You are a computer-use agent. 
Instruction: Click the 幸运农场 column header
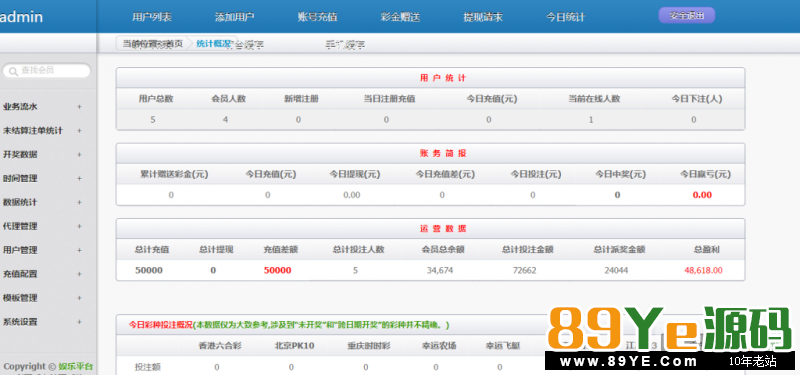click(439, 346)
